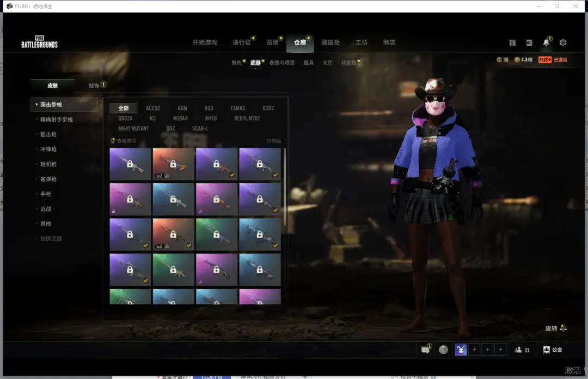Go to 开始游戏 tab

[x=205, y=42]
